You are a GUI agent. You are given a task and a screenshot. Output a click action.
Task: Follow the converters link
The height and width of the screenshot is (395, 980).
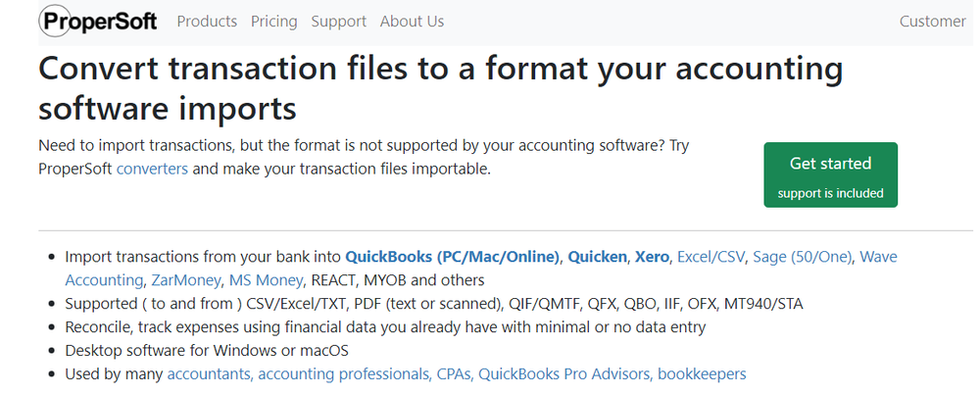point(152,169)
